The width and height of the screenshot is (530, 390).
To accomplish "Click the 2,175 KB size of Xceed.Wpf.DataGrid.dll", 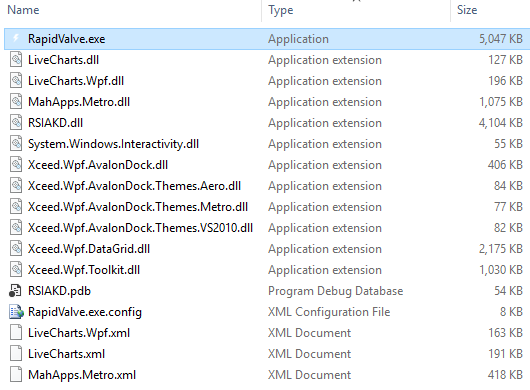I will pos(501,249).
